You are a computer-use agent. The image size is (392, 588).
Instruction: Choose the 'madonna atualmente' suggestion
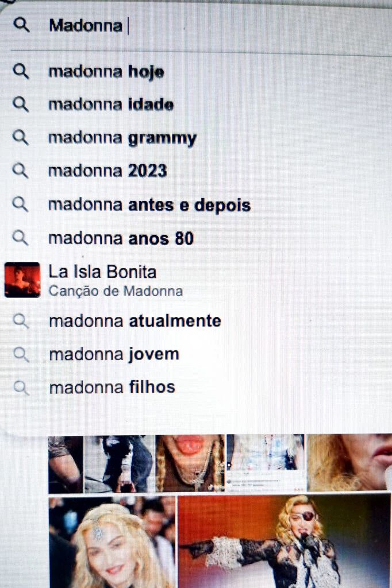[135, 321]
